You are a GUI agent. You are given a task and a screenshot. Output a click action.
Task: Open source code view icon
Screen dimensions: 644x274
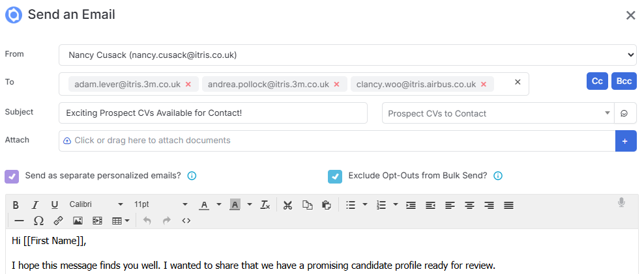pos(186,221)
